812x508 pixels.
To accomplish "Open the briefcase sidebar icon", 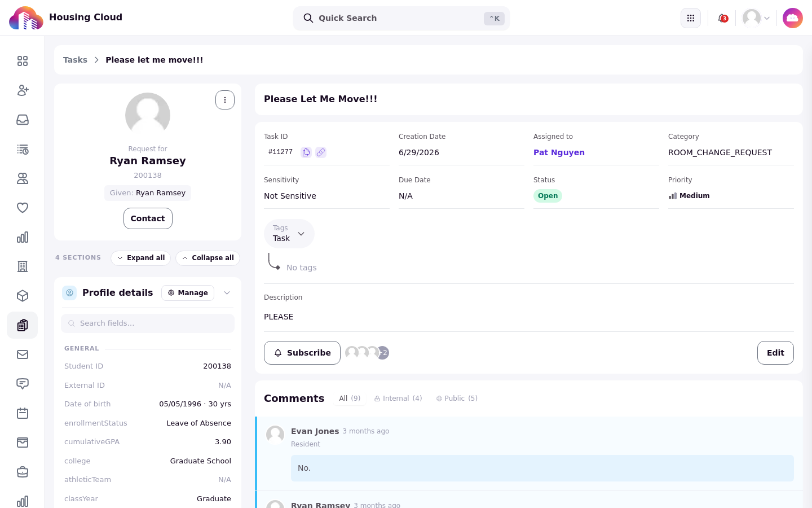I will click(x=23, y=472).
